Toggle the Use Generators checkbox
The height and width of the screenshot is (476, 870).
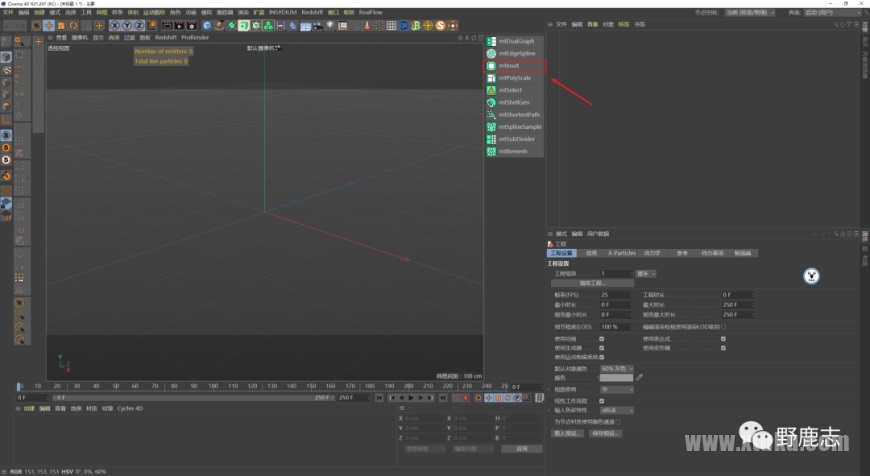coord(601,348)
